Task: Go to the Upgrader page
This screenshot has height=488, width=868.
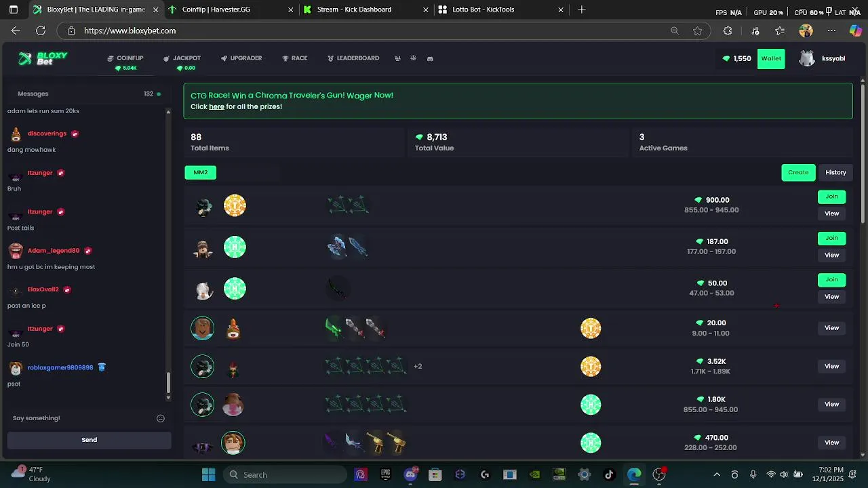Action: pyautogui.click(x=241, y=58)
